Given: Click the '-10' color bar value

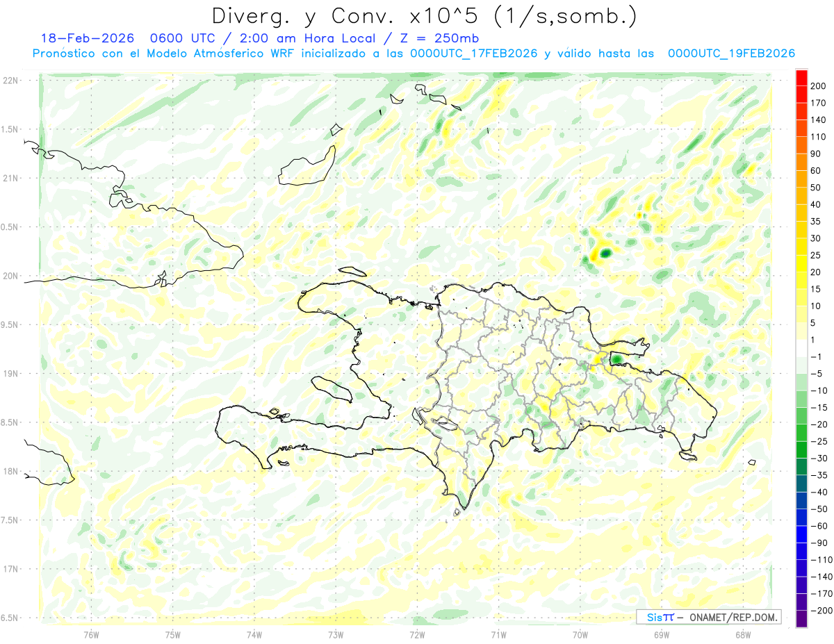Looking at the screenshot, I should coord(819,390).
